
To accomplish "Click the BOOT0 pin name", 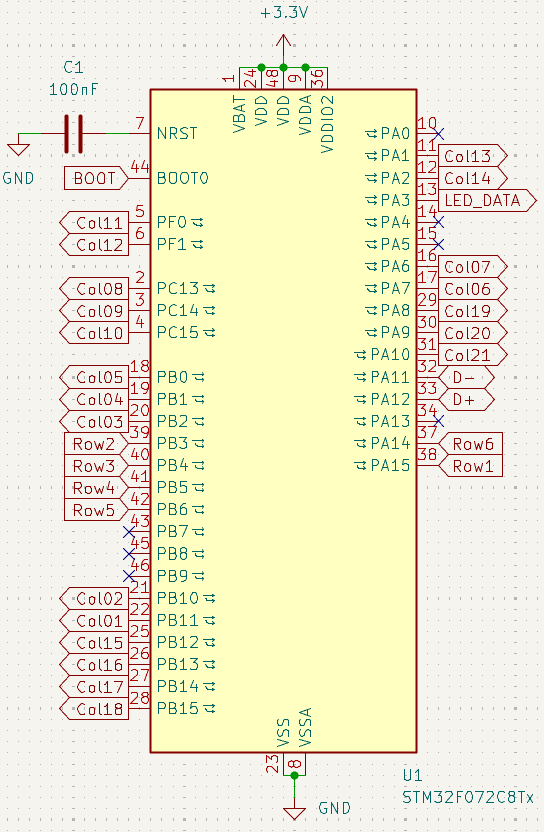I will [x=183, y=178].
